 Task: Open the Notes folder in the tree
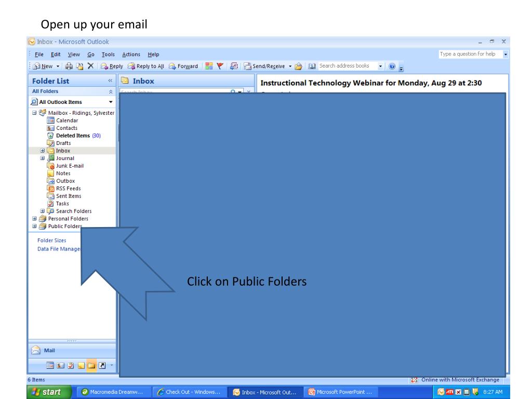pyautogui.click(x=63, y=174)
